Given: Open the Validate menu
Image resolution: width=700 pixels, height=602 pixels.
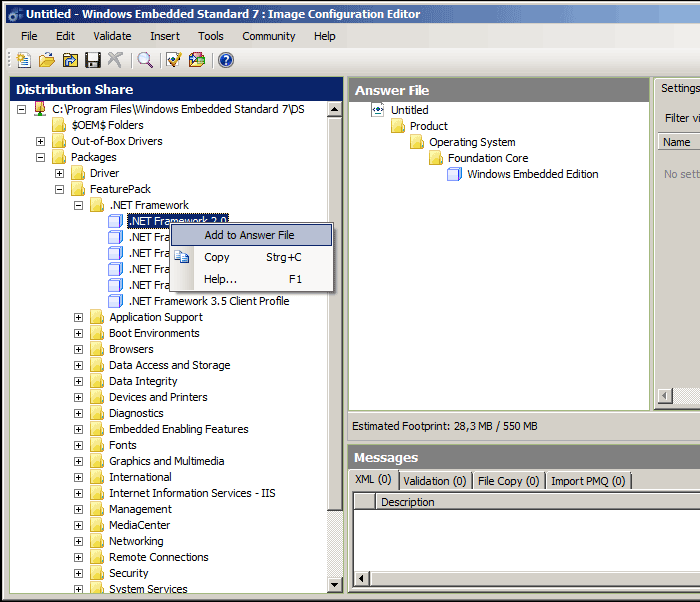Looking at the screenshot, I should (x=112, y=36).
